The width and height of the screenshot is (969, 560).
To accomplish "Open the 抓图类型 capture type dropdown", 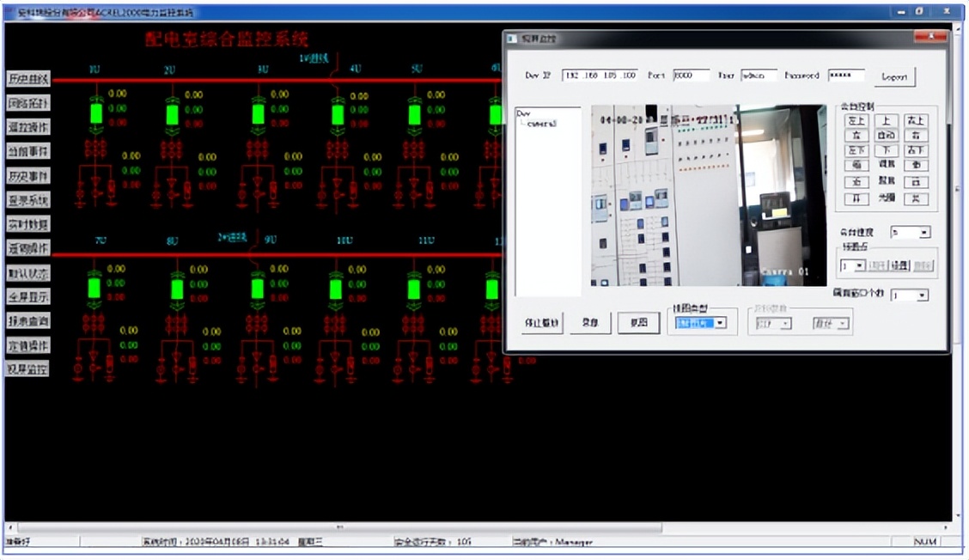I will click(x=721, y=323).
